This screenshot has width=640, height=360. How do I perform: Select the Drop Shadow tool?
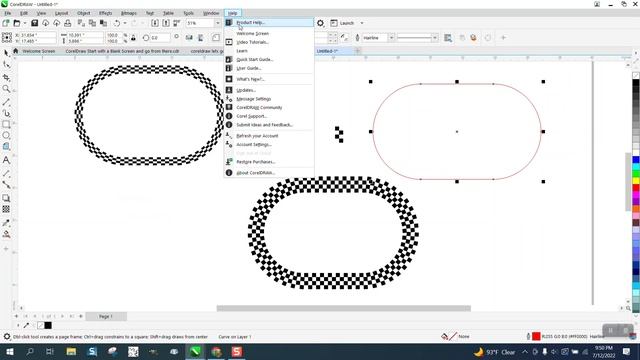click(x=6, y=198)
